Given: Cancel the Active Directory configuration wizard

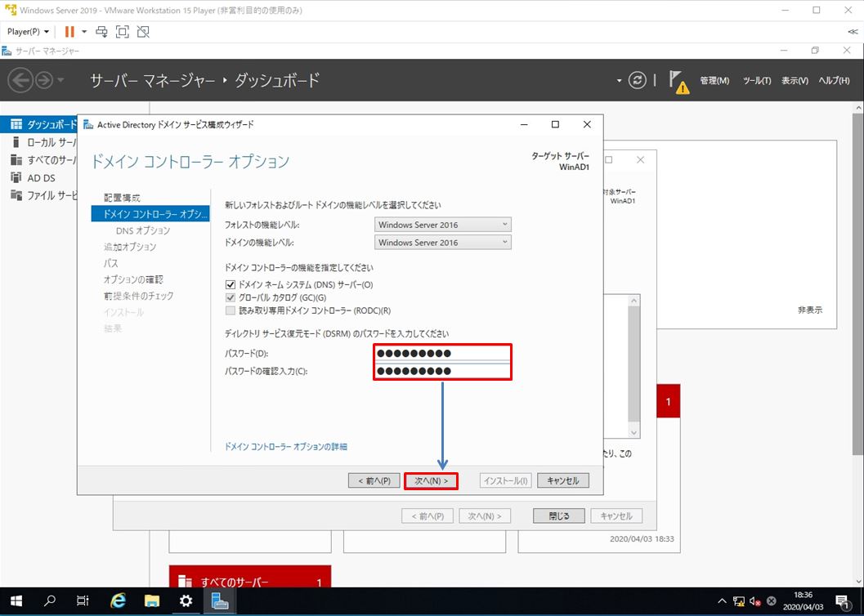Looking at the screenshot, I should point(563,480).
